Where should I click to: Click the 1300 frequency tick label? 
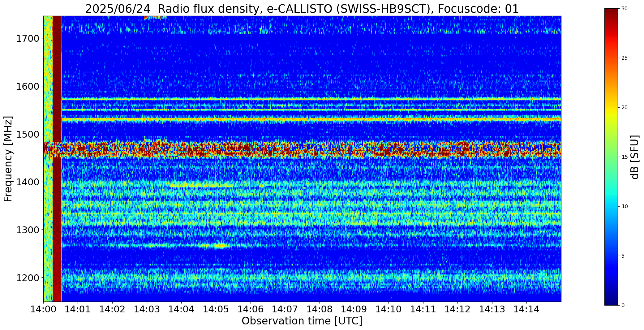28,230
